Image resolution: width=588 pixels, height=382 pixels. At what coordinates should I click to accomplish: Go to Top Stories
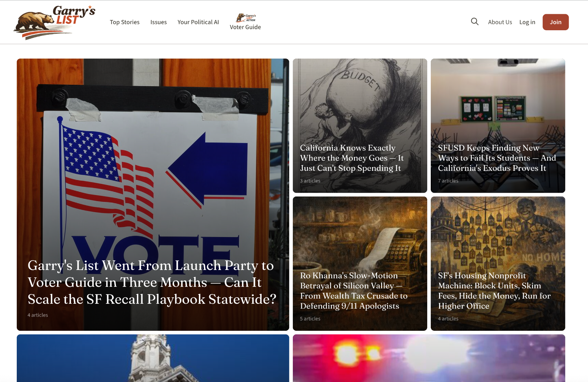[125, 22]
